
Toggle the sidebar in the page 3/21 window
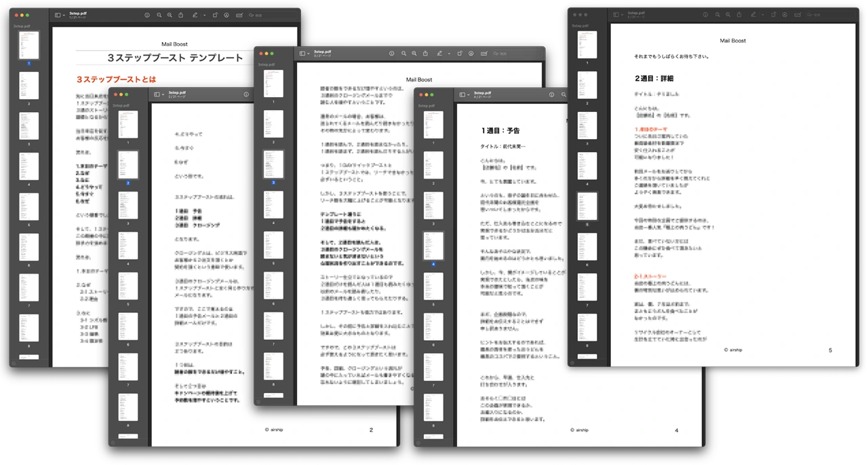click(302, 53)
